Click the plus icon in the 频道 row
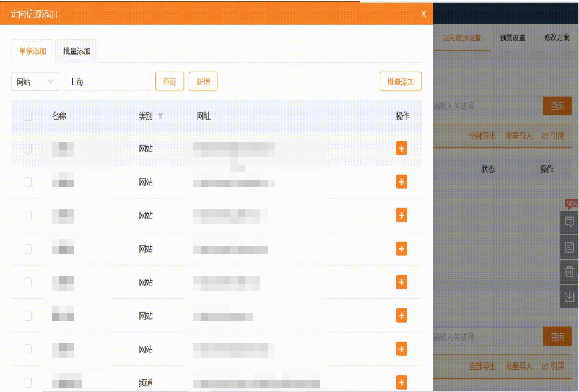 (x=401, y=383)
